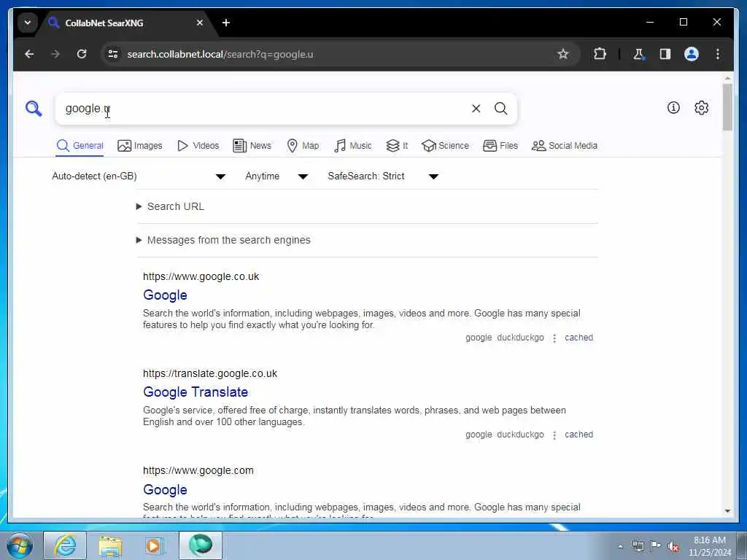
Task: Open the first Google result title
Action: (x=165, y=295)
